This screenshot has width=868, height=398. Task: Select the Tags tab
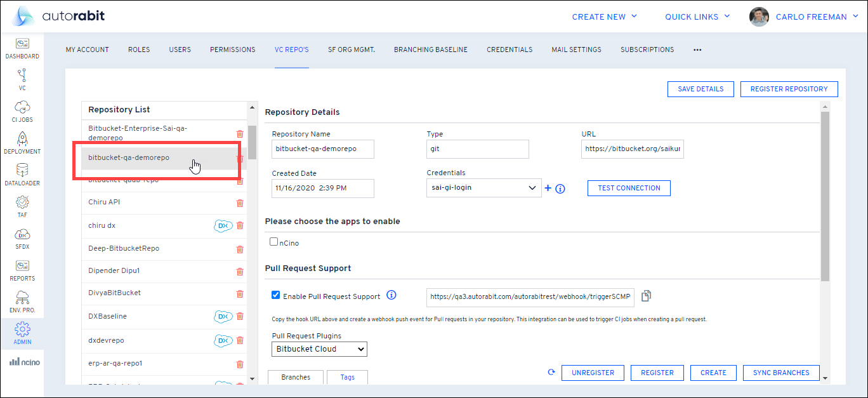point(347,377)
